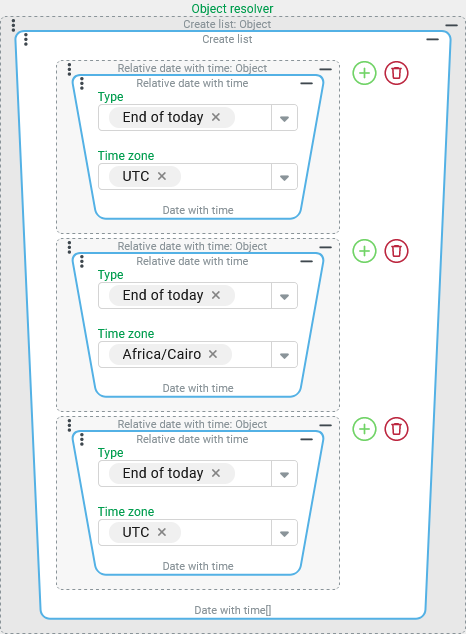Add item after the third date block
The height and width of the screenshot is (634, 466).
point(364,429)
